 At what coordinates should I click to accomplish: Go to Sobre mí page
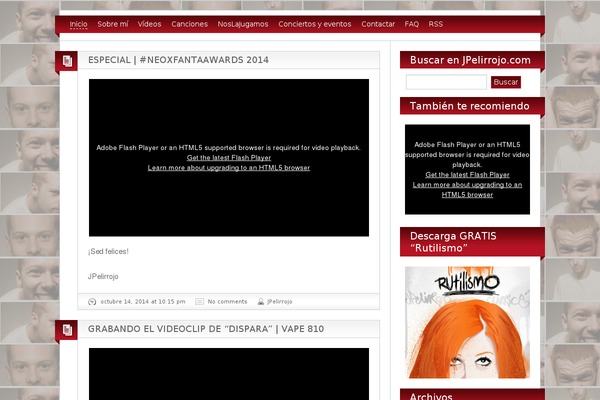[x=113, y=24]
